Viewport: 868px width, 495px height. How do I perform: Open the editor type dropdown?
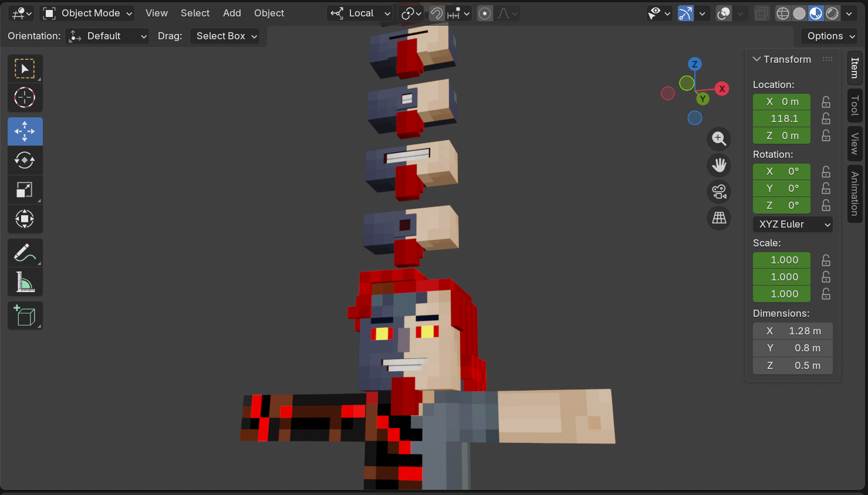pos(22,13)
